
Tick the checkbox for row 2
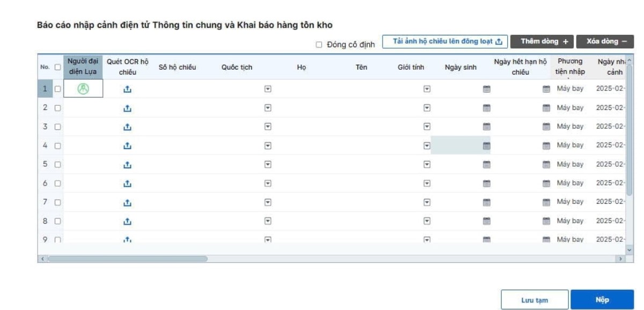pyautogui.click(x=57, y=108)
